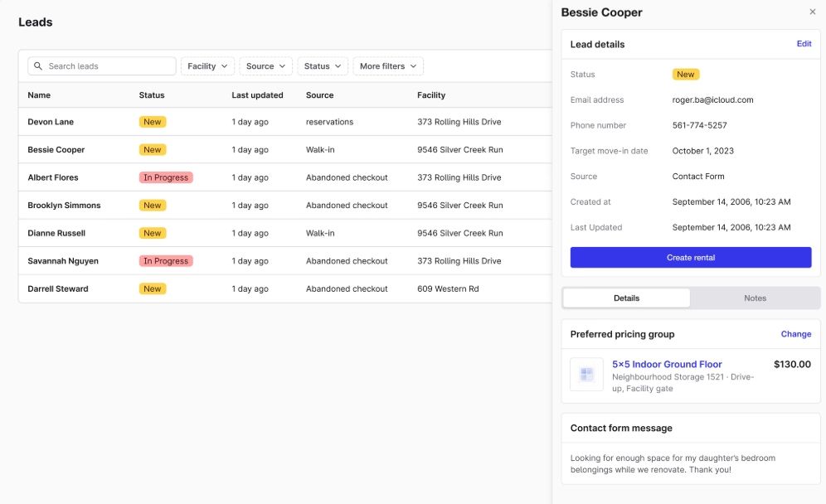826x504 pixels.
Task: Select the Devon Lane lead row
Action: coord(285,122)
